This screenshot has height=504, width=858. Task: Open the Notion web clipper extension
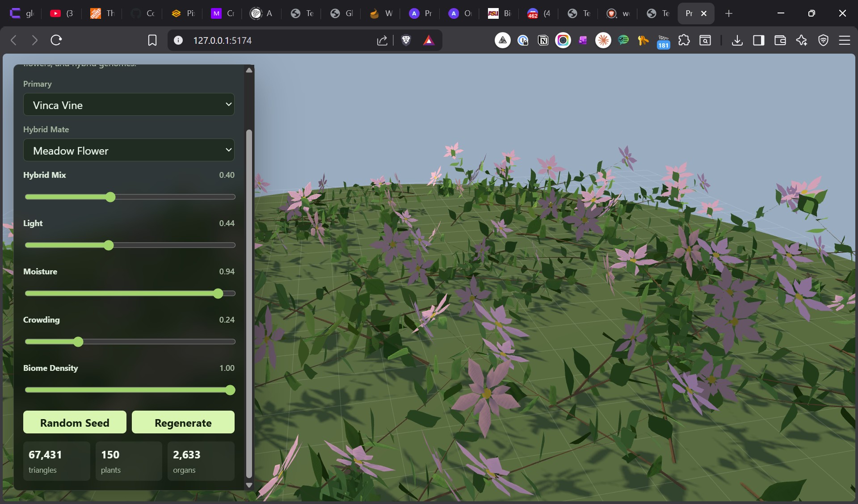point(543,40)
